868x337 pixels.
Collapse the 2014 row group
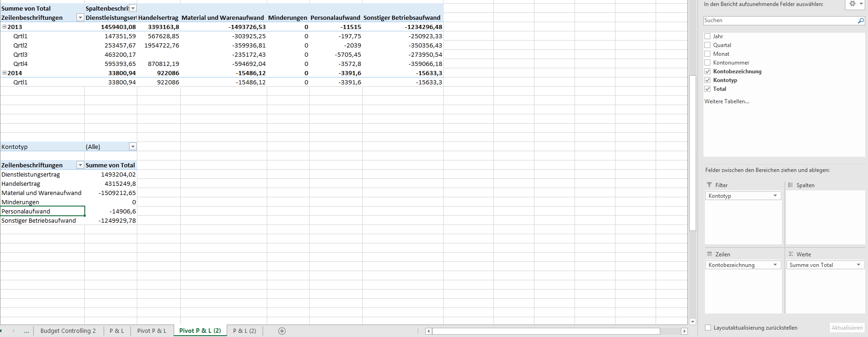(x=4, y=73)
